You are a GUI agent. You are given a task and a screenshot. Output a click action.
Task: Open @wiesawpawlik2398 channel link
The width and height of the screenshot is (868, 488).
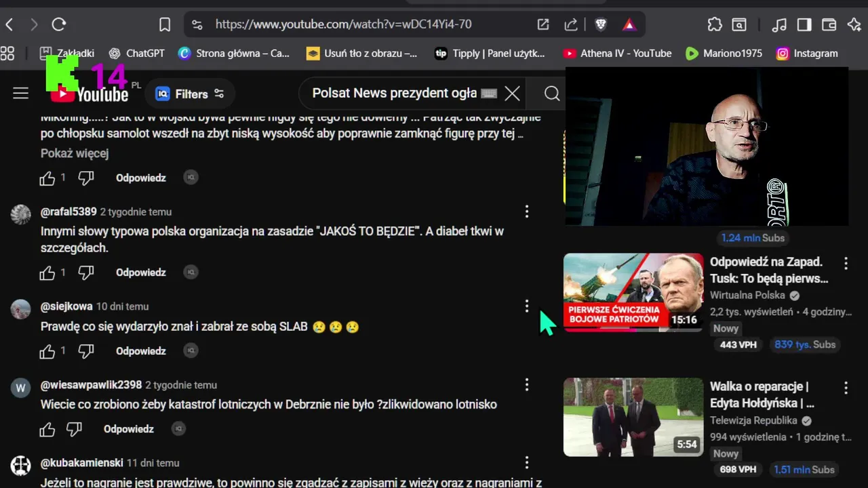[x=91, y=385]
